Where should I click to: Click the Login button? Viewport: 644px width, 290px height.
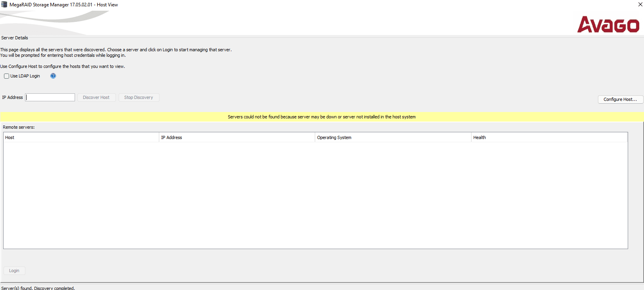[14, 271]
